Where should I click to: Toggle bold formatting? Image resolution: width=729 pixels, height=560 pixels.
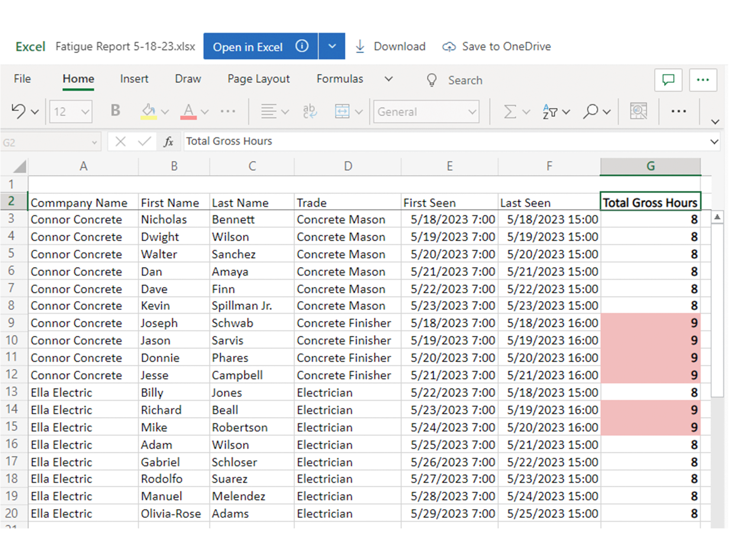[x=115, y=111]
